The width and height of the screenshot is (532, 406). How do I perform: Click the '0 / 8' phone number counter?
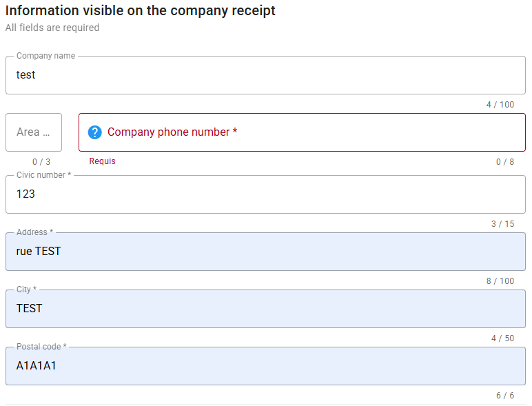click(504, 162)
